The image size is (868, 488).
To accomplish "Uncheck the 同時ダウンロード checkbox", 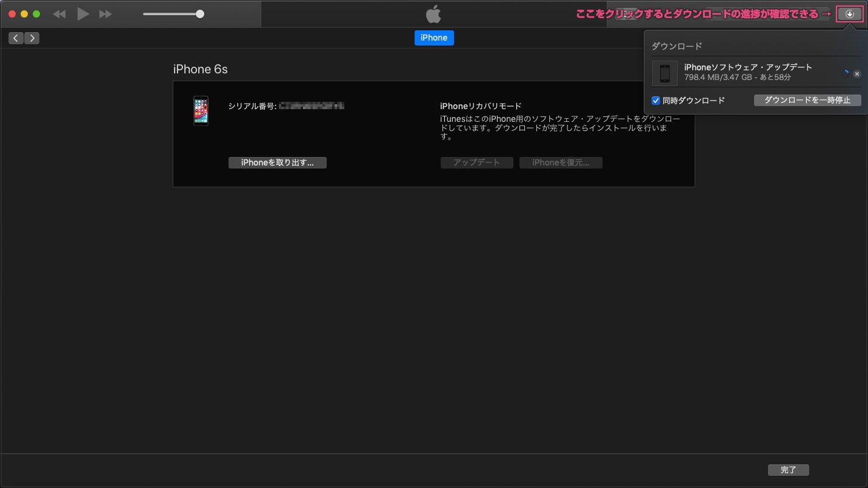I will pyautogui.click(x=655, y=101).
